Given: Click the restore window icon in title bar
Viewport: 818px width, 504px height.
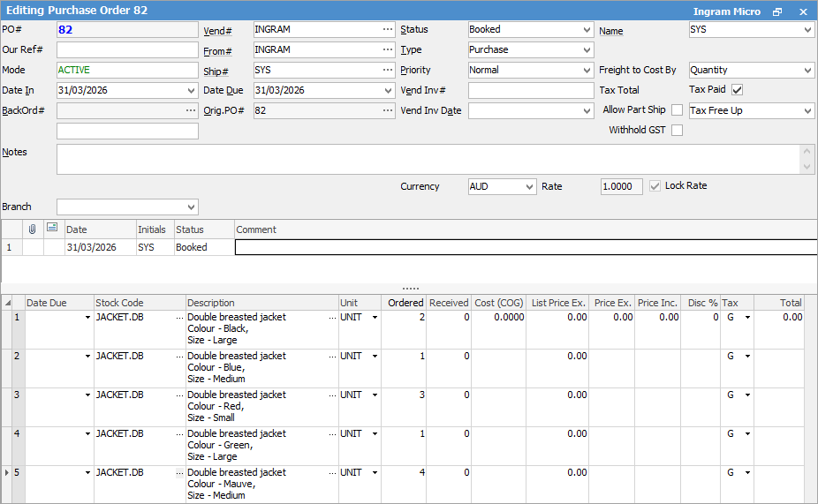Looking at the screenshot, I should click(x=777, y=11).
